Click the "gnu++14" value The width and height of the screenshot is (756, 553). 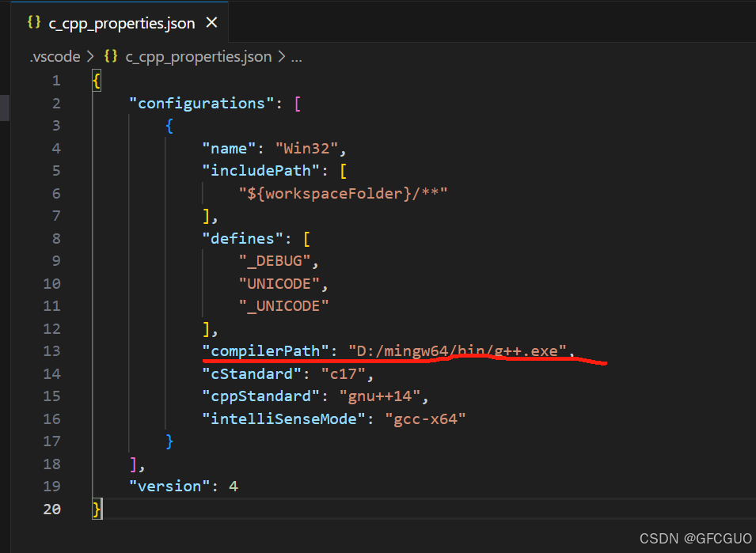[379, 396]
